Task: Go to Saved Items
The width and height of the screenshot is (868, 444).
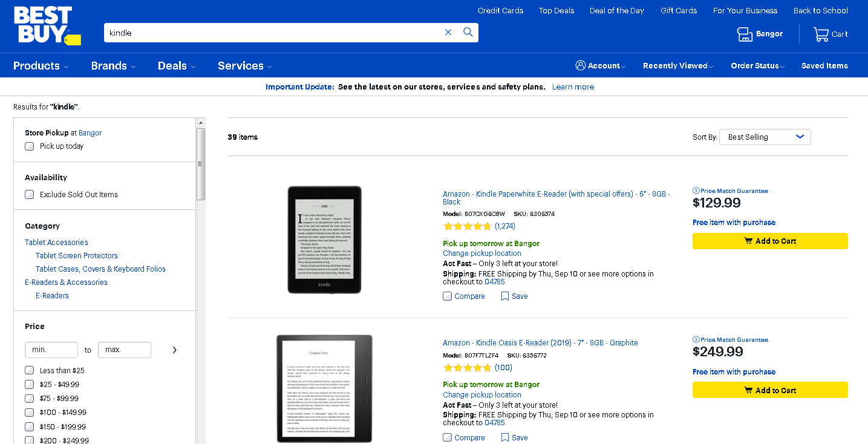Action: click(x=824, y=66)
